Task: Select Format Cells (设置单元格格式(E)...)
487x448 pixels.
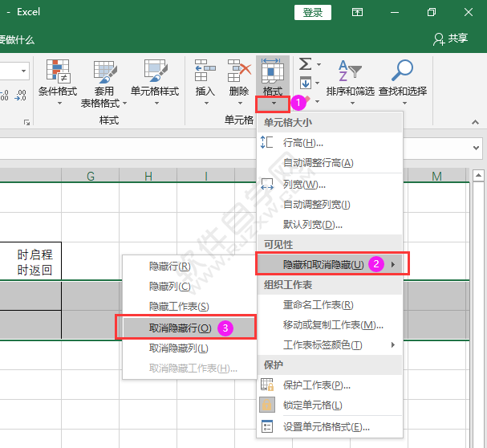Action: pos(330,427)
